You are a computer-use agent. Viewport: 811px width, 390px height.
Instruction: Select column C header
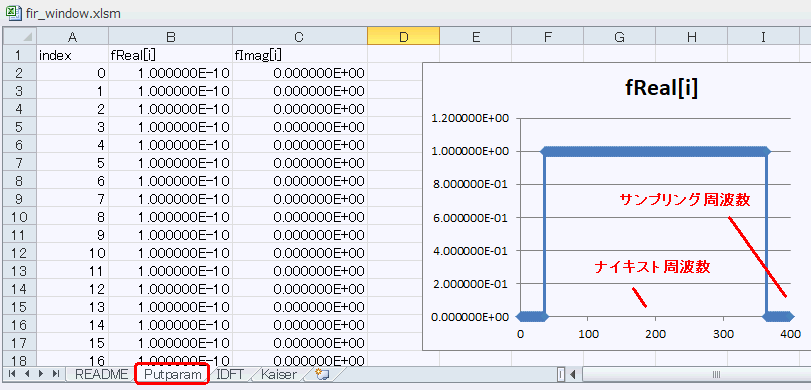click(x=300, y=36)
